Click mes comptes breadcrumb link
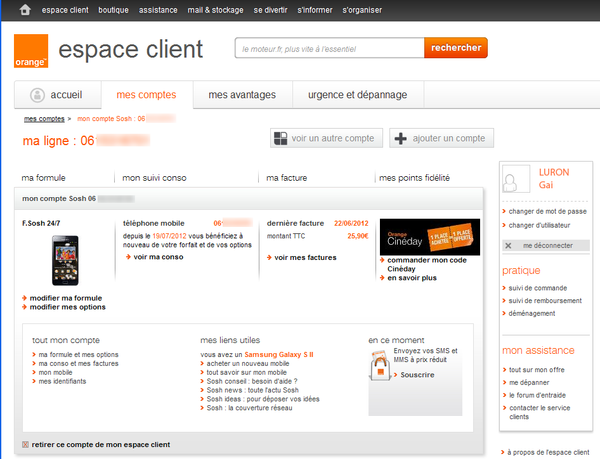 click(x=44, y=119)
